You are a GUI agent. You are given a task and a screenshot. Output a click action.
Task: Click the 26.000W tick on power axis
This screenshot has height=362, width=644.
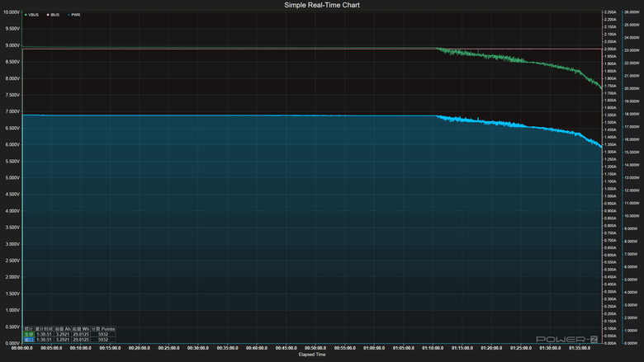(x=632, y=12)
